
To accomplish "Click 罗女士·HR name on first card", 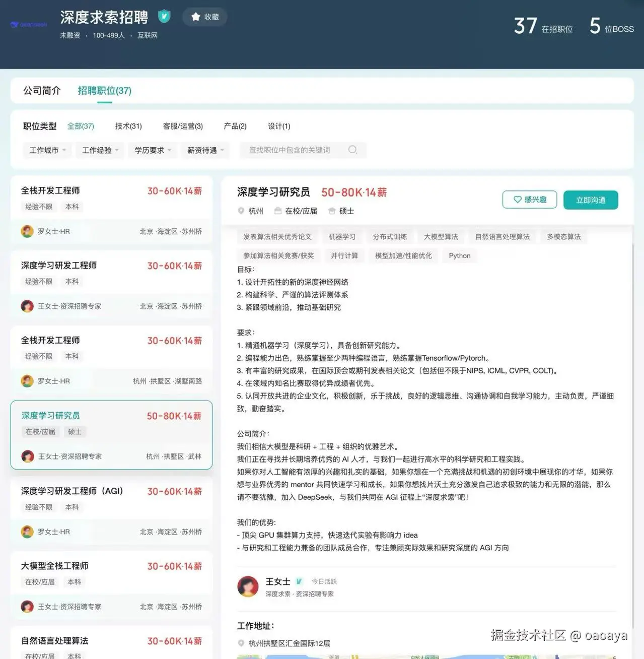I will coord(54,231).
